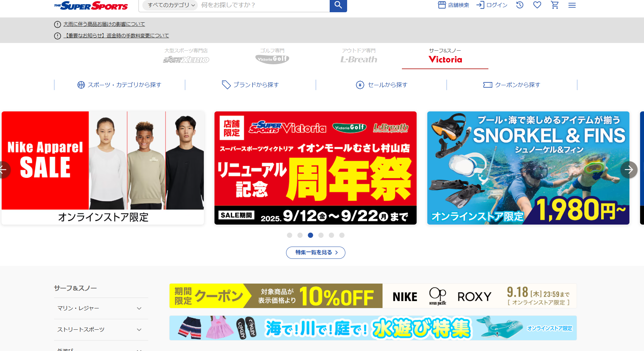Image resolution: width=644 pixels, height=351 pixels.
Task: Switch to Super Sports Xebio tab
Action: click(x=186, y=56)
